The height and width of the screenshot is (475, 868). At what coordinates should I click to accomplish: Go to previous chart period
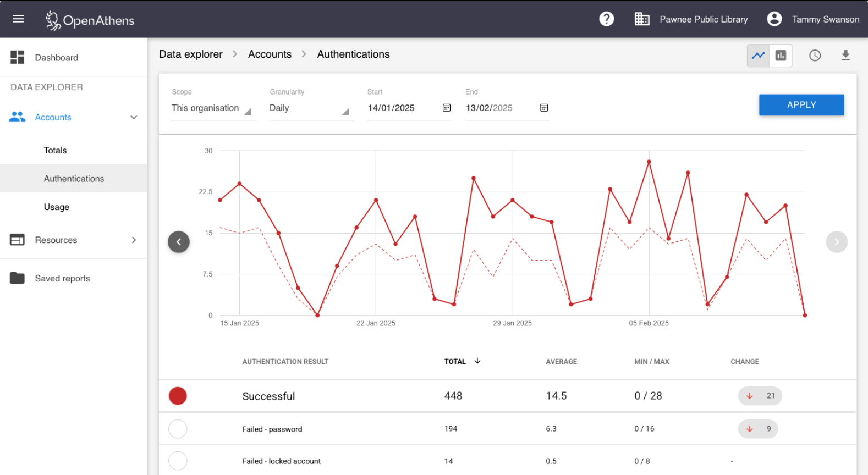pos(179,242)
